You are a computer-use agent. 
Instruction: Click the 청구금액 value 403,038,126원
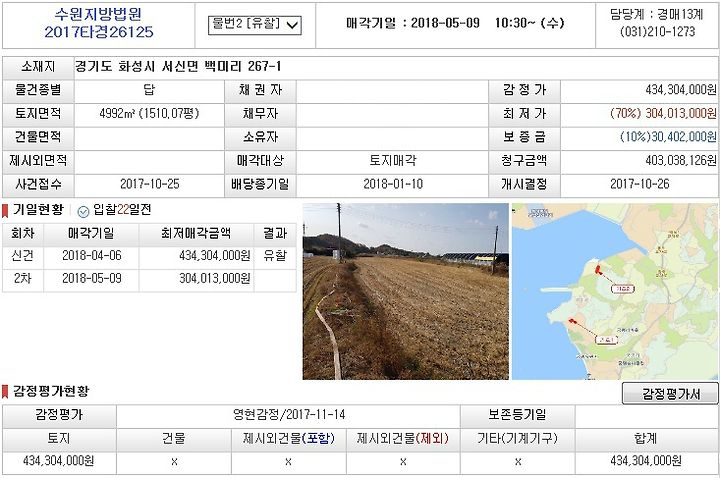pos(681,160)
